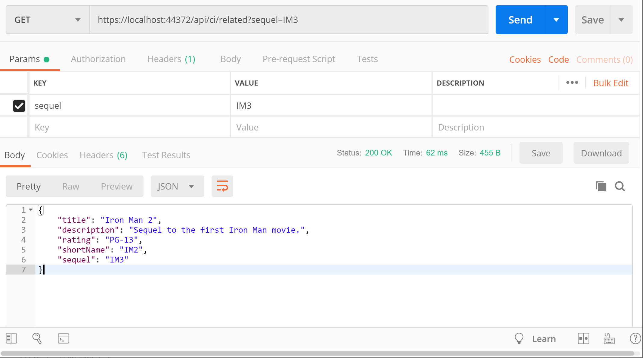Screen dimensions: 644x358
Task: Click the console/terminal icon in bottom bar
Action: [x=63, y=338]
